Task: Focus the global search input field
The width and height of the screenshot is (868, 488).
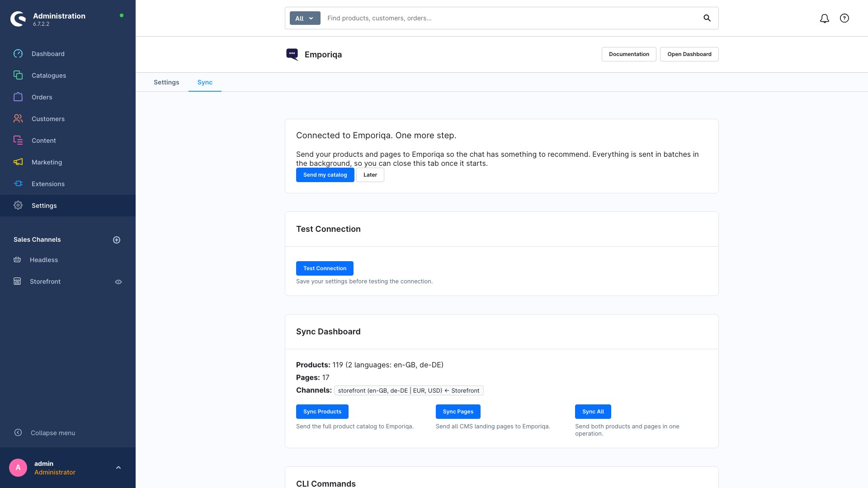Action: point(511,18)
